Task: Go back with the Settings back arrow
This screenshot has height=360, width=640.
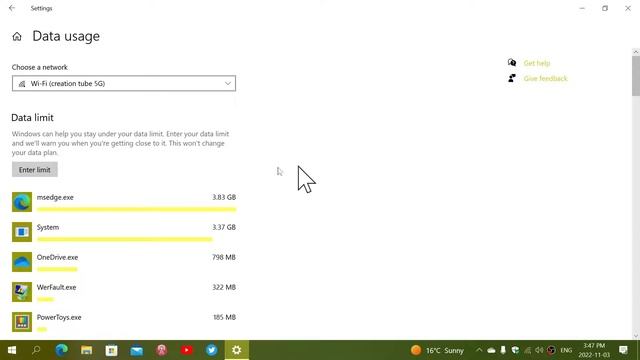Action: tap(12, 8)
